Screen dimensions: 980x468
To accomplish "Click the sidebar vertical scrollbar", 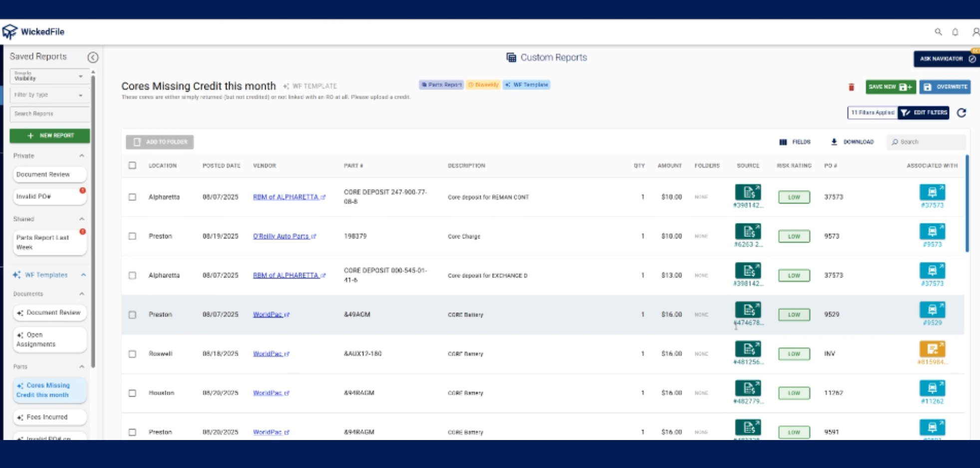I will pos(93,220).
